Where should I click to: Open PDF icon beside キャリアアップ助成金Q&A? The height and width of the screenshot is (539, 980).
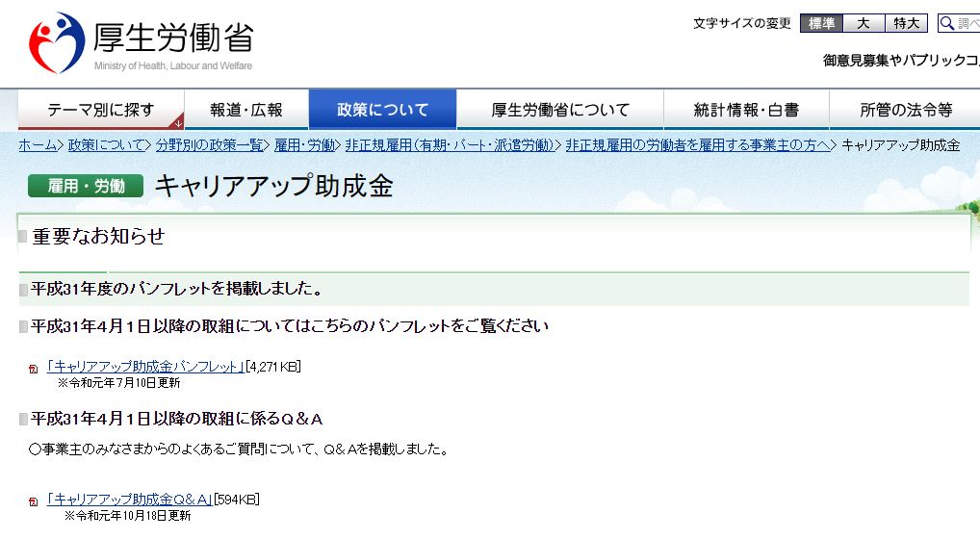coord(34,500)
